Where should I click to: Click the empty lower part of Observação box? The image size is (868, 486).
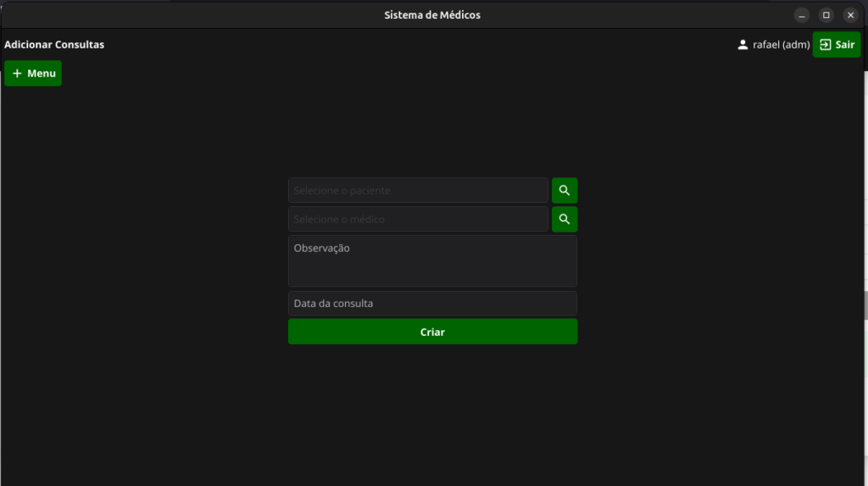tap(432, 275)
